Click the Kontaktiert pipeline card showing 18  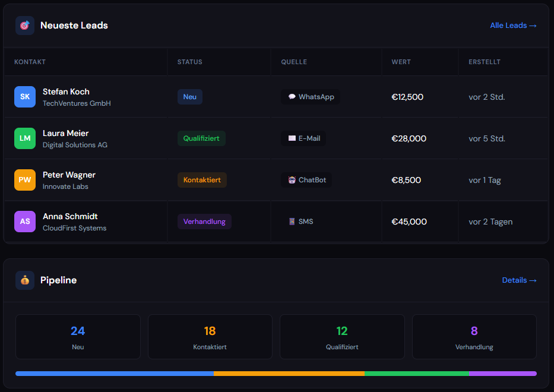pos(210,337)
